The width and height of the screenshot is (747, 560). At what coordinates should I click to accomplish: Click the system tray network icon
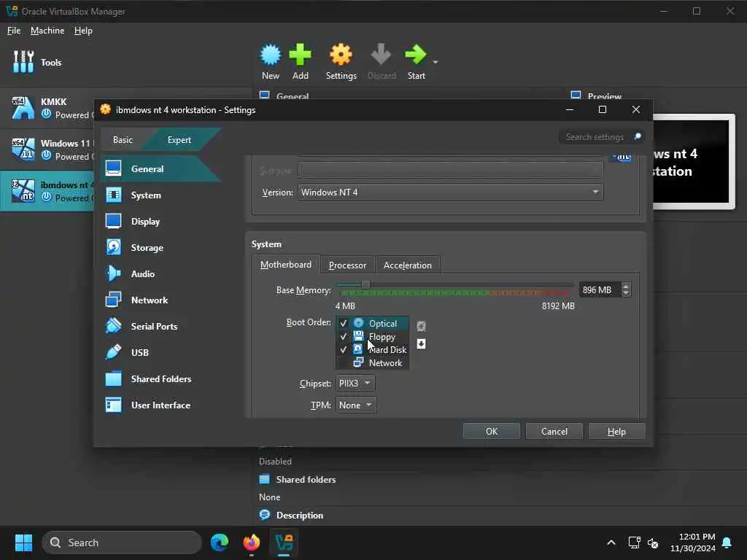tap(634, 542)
